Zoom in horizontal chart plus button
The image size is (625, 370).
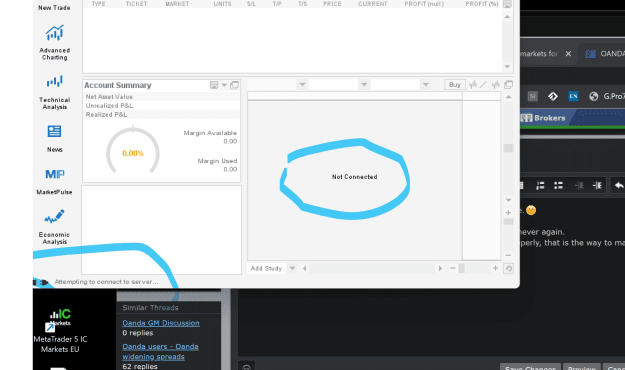tap(495, 268)
